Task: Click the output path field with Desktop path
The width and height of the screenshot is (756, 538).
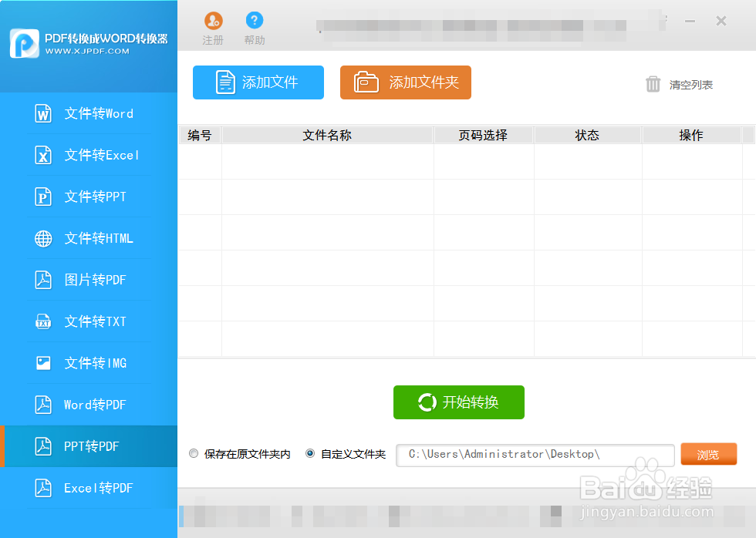Action: [535, 456]
